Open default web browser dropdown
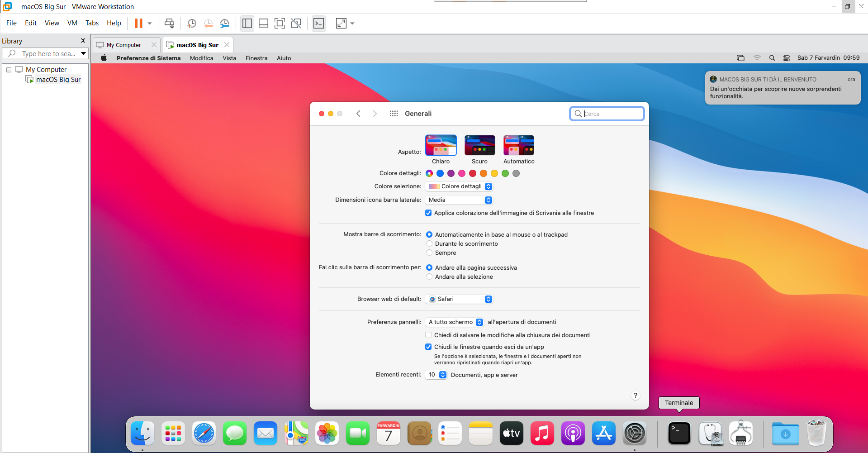This screenshot has height=453, width=868. (459, 299)
